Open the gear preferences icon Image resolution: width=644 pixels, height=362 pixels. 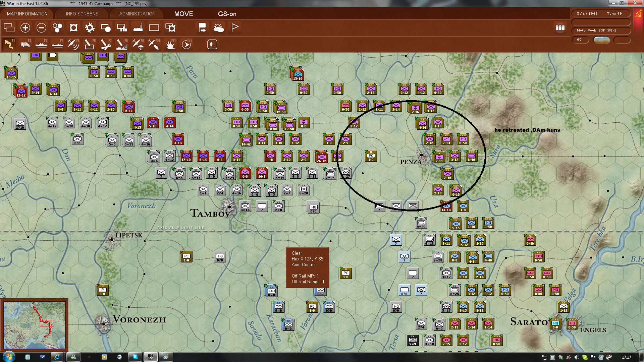(x=90, y=28)
